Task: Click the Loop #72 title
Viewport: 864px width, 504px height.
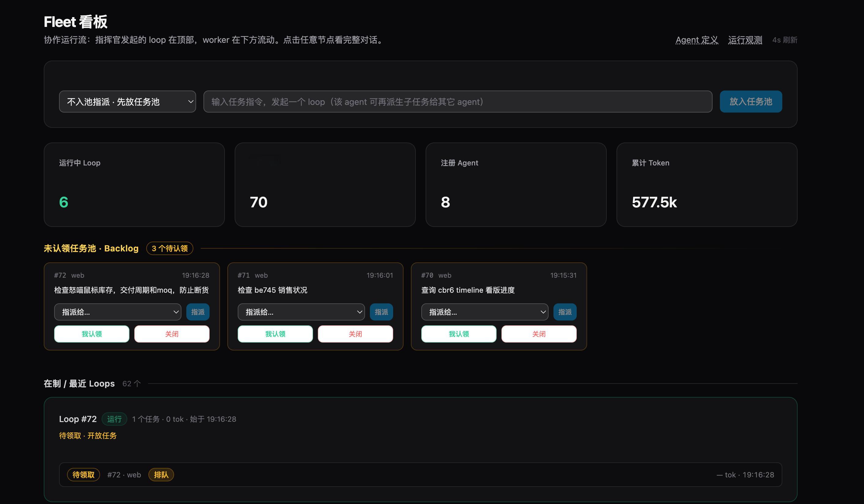Action: pos(78,419)
